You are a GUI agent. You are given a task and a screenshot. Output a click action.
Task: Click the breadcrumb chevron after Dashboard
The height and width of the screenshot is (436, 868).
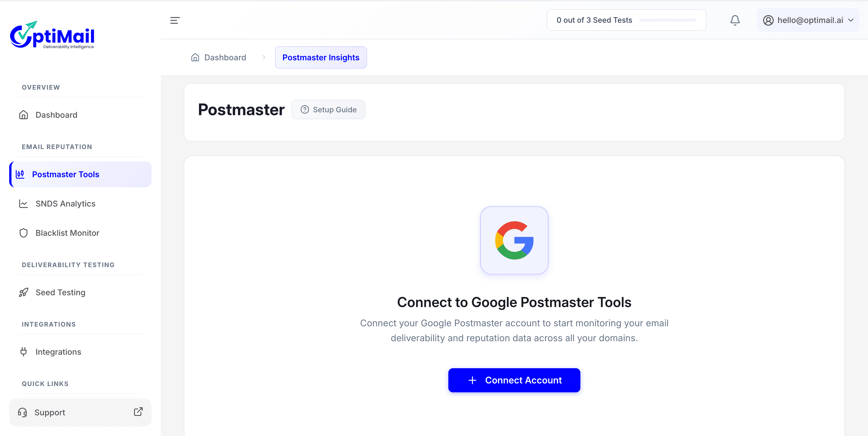click(x=264, y=57)
